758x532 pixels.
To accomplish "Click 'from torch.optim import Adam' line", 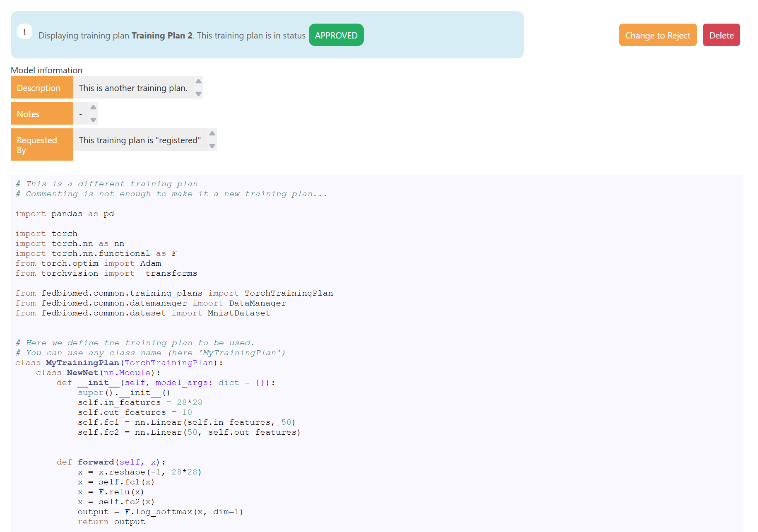I will [x=88, y=263].
